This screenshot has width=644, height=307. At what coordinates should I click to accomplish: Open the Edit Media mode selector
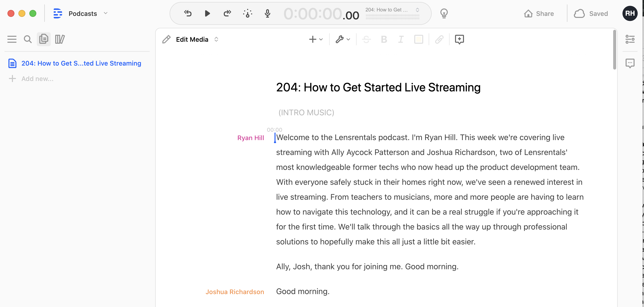point(192,39)
